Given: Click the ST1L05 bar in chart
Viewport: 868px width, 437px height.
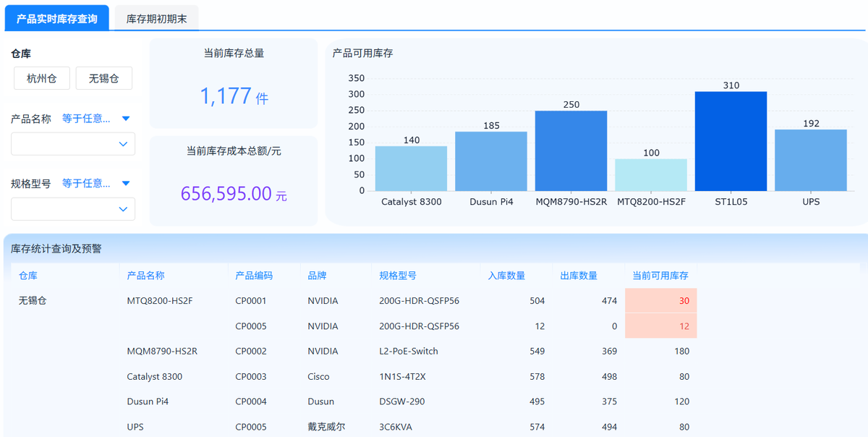Looking at the screenshot, I should [x=731, y=141].
